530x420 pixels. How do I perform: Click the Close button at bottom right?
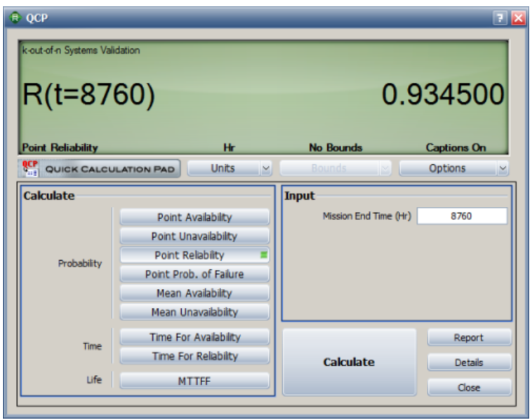469,387
